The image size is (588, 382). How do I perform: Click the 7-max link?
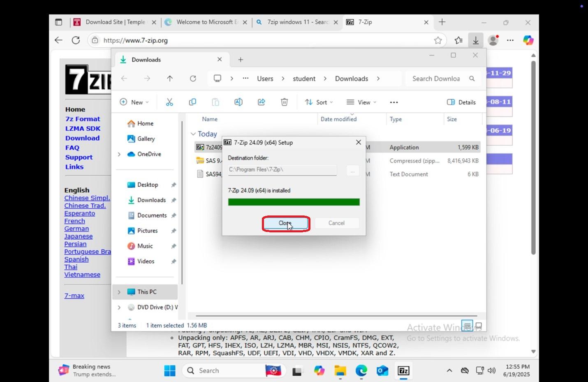pos(74,295)
